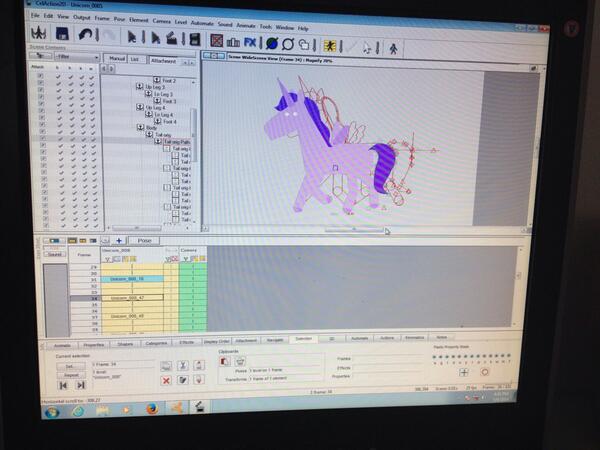Click the undo arrow icon
600x450 pixels.
click(x=85, y=34)
